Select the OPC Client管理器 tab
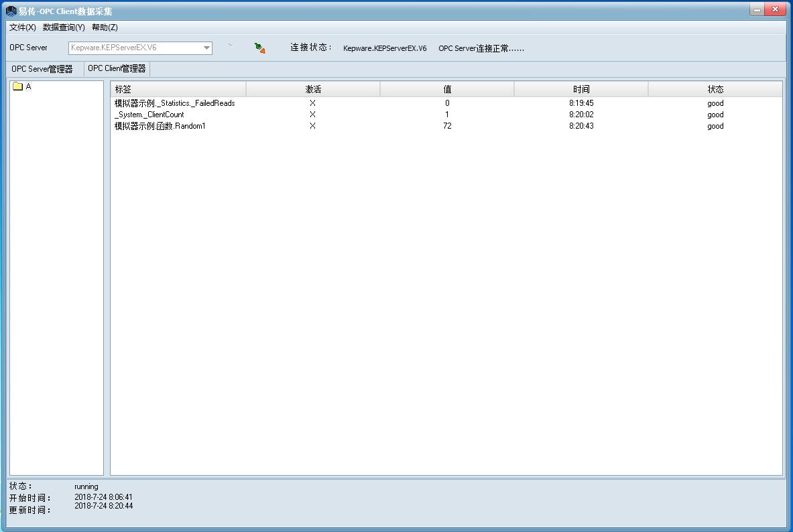Screen dimensions: 793x532 pos(117,68)
